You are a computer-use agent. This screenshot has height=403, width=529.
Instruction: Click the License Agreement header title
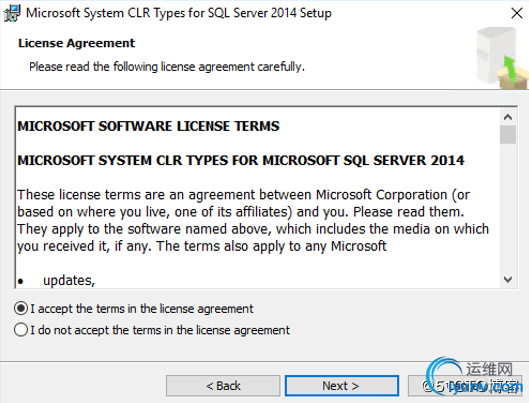click(77, 43)
